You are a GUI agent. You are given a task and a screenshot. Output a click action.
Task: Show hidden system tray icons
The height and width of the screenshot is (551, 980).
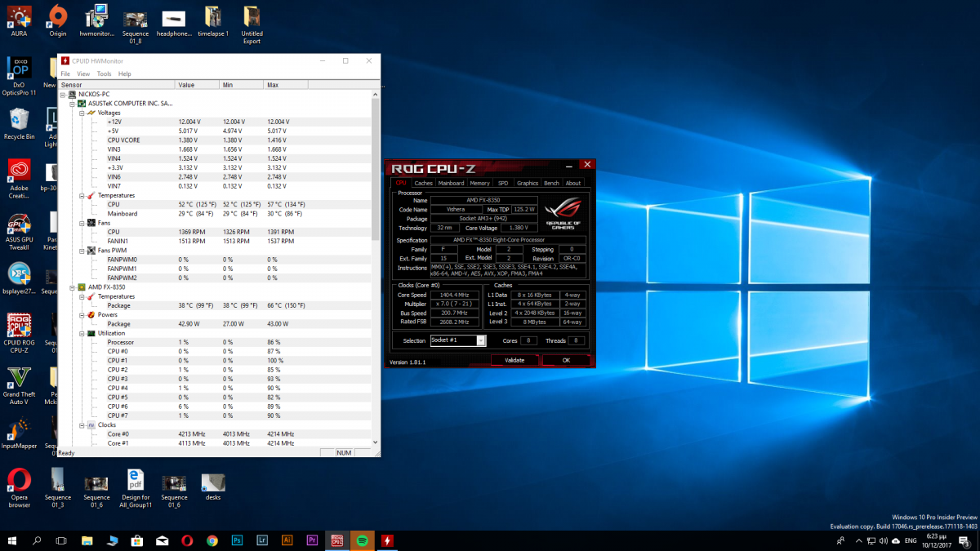[x=857, y=540]
